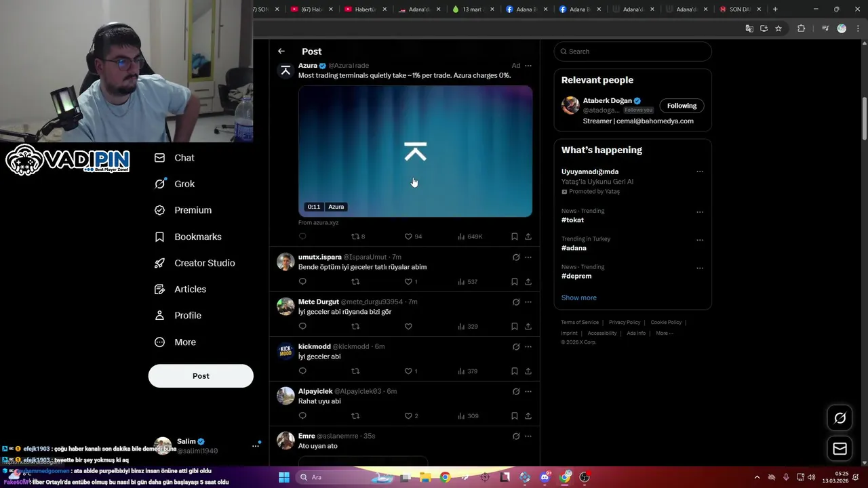Viewport: 868px width, 488px height.
Task: Open Creator Studio
Action: pos(195,263)
